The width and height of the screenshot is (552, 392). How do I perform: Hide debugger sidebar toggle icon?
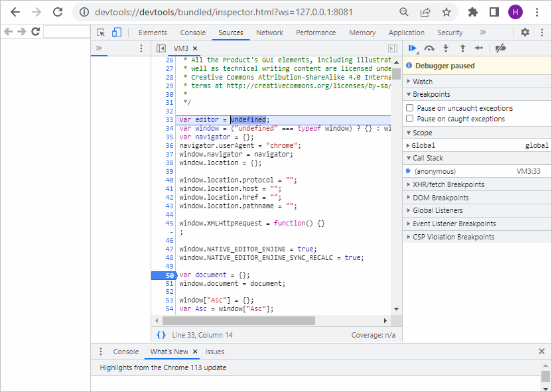pyautogui.click(x=393, y=48)
